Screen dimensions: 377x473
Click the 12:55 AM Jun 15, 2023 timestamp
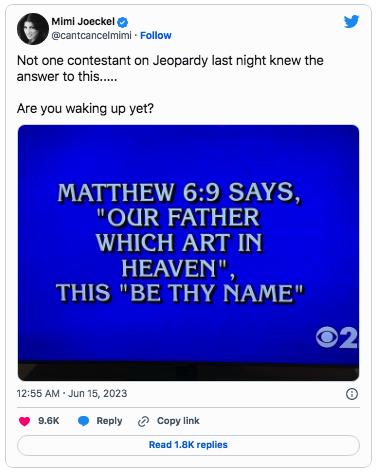tap(72, 394)
